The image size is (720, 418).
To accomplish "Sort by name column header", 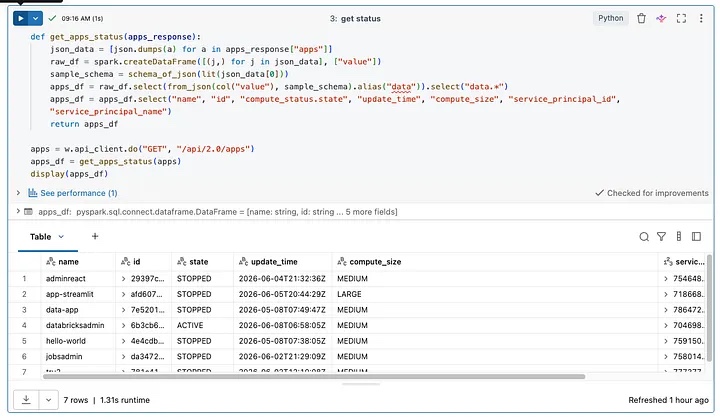I will coord(79,262).
